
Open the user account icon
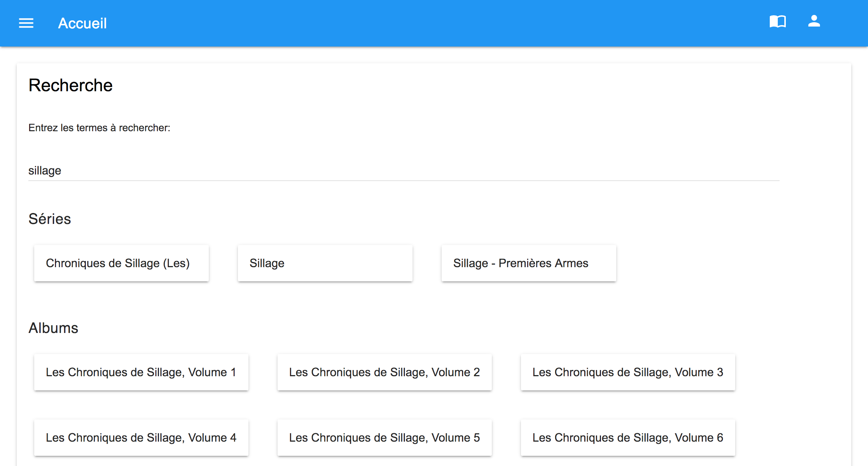[814, 21]
